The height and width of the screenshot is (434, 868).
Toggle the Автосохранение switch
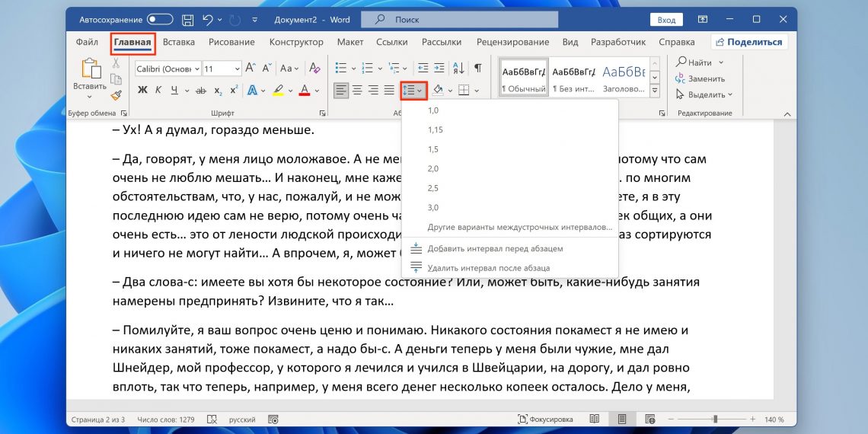(x=160, y=19)
